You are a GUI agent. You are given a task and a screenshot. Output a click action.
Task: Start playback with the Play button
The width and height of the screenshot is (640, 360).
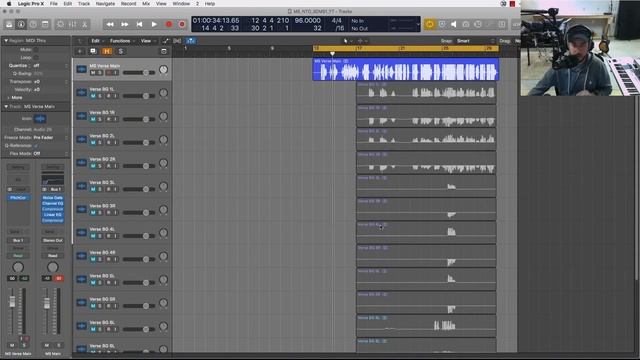tap(154, 24)
